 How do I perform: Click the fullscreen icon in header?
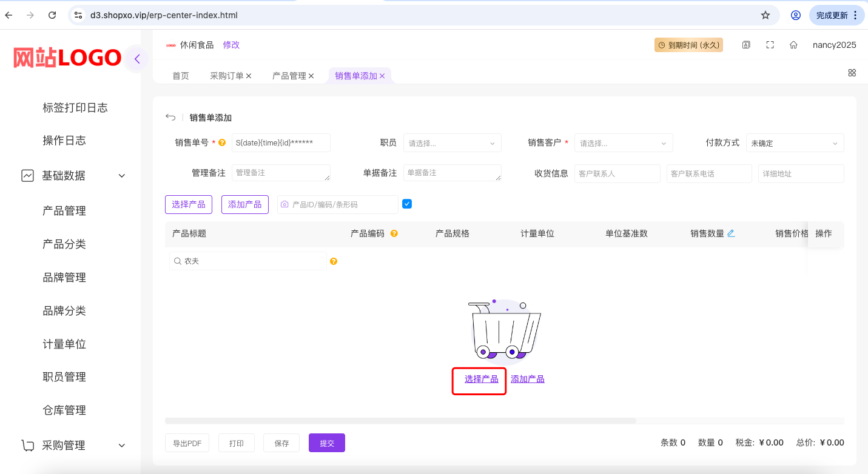[x=770, y=45]
